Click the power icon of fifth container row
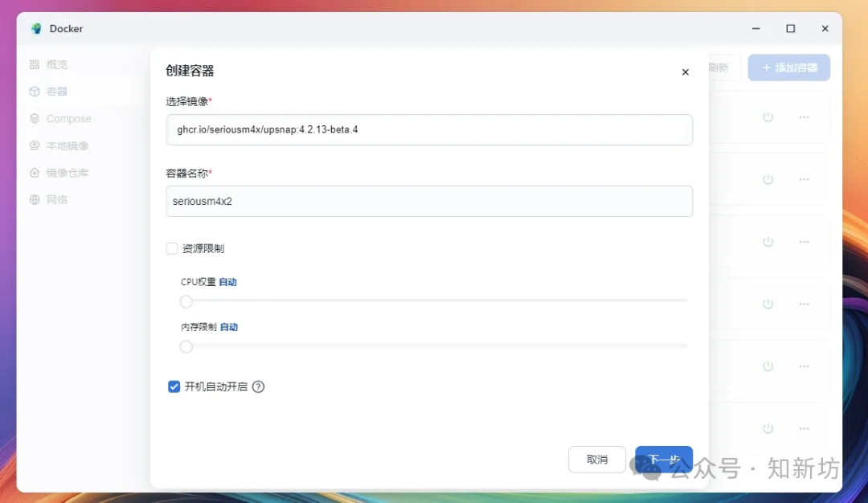 coord(768,366)
